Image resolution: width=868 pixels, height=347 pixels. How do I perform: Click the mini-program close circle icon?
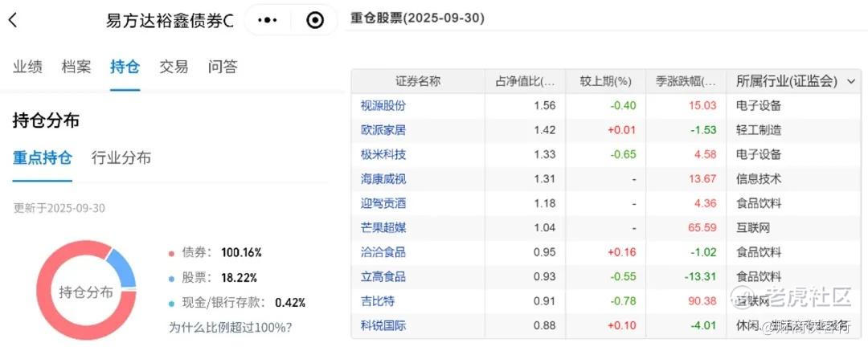tap(315, 21)
